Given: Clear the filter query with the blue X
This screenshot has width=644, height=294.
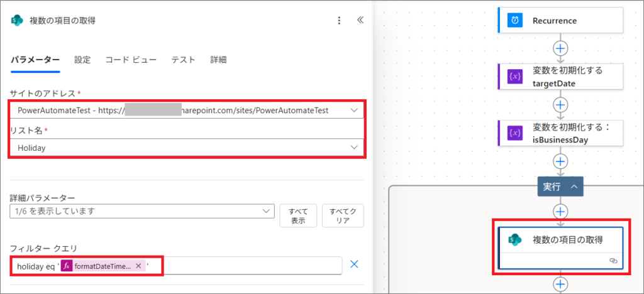Looking at the screenshot, I should [x=354, y=264].
